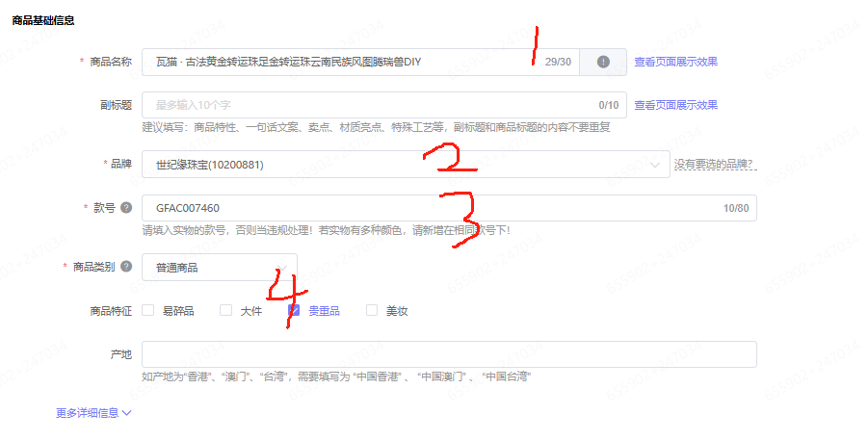Uncheck the 贵重品 checkbox
The height and width of the screenshot is (441, 868).
295,310
